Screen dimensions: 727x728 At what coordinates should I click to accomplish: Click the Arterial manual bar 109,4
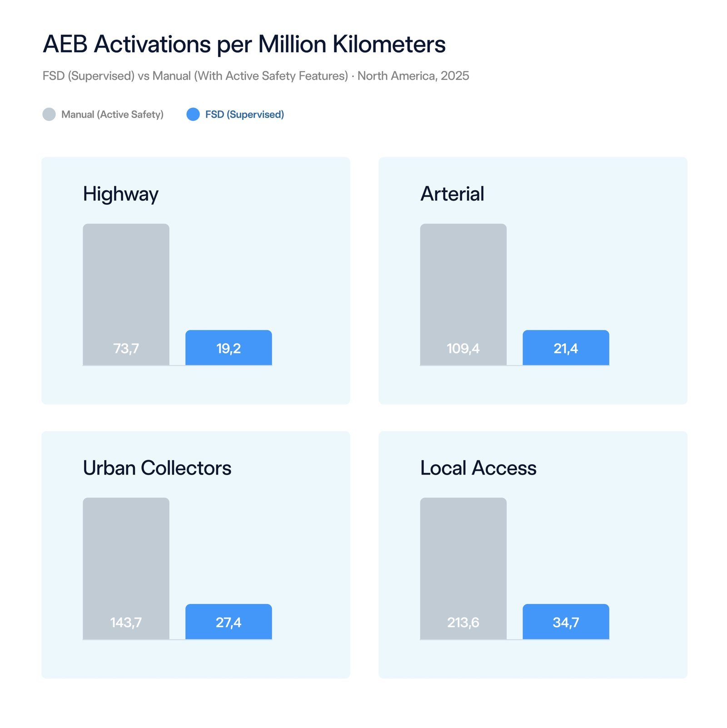[463, 294]
